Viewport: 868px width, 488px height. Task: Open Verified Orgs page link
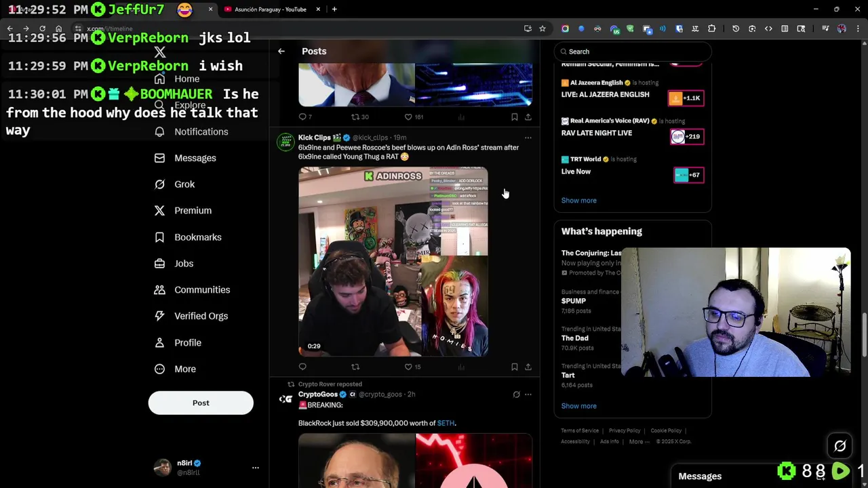pyautogui.click(x=201, y=316)
